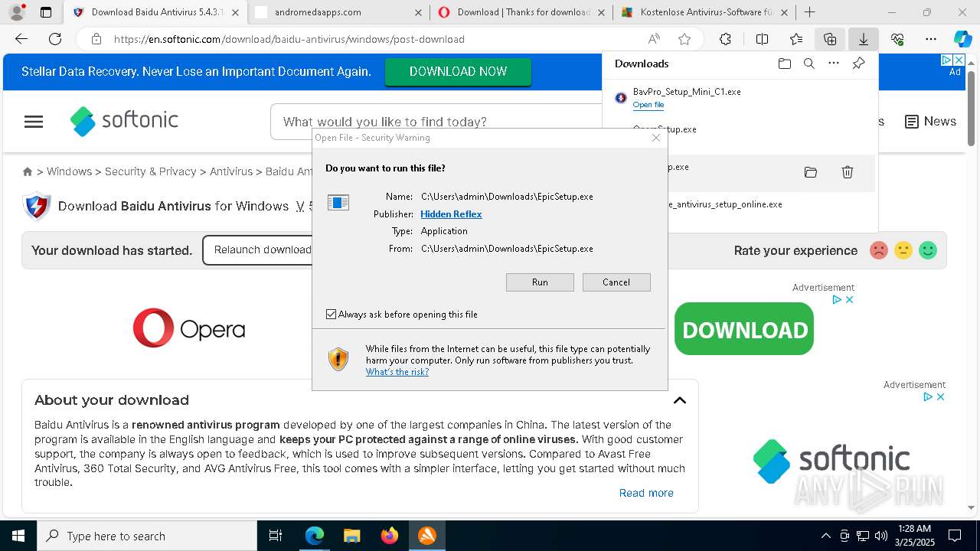
Task: Pin the Downloads panel
Action: tap(858, 64)
